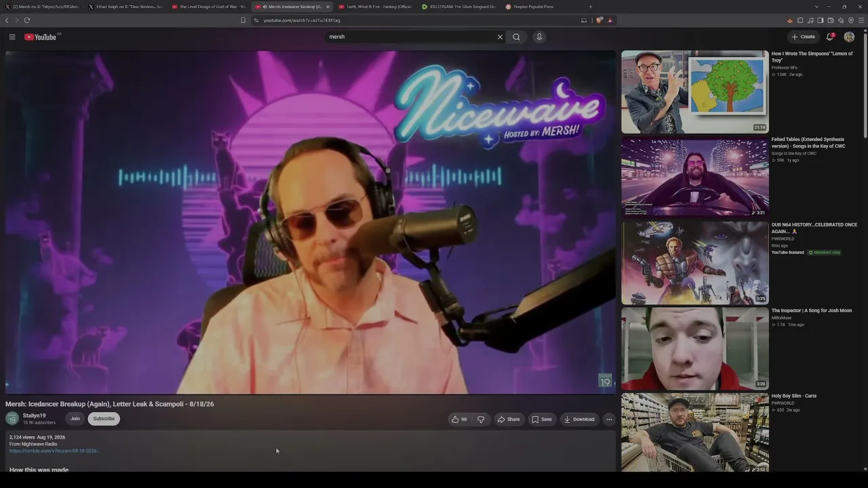Run search with the magnifier button
Image resolution: width=868 pixels, height=488 pixels.
(x=516, y=37)
